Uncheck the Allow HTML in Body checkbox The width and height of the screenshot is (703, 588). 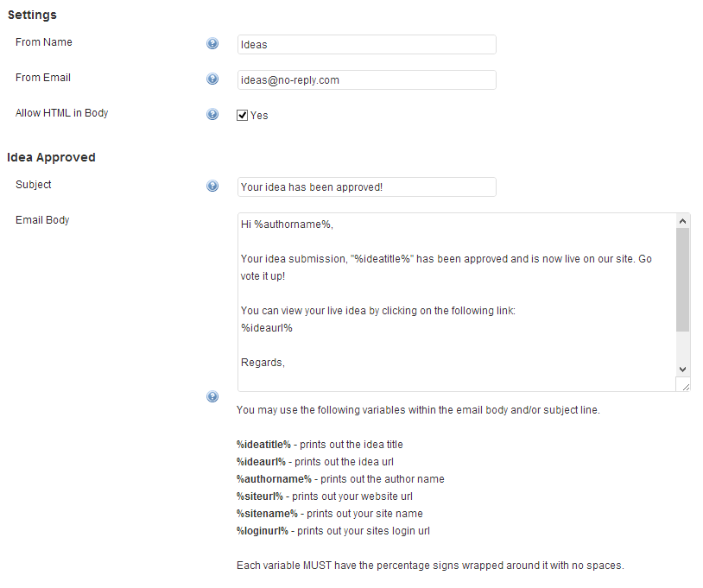pyautogui.click(x=242, y=115)
